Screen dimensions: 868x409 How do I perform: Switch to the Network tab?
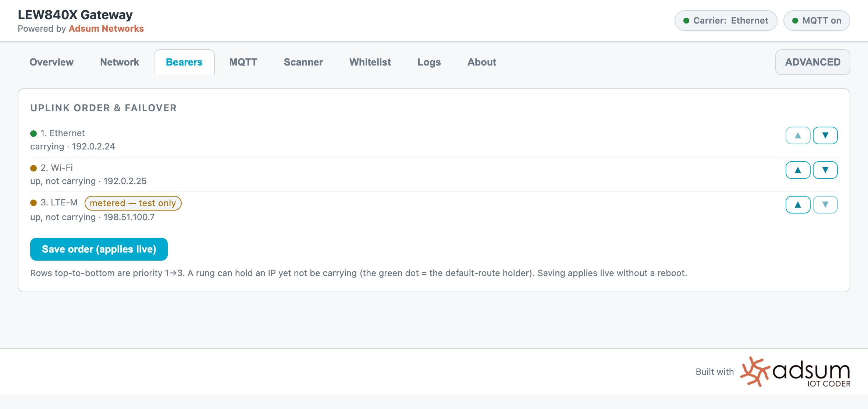(x=120, y=62)
